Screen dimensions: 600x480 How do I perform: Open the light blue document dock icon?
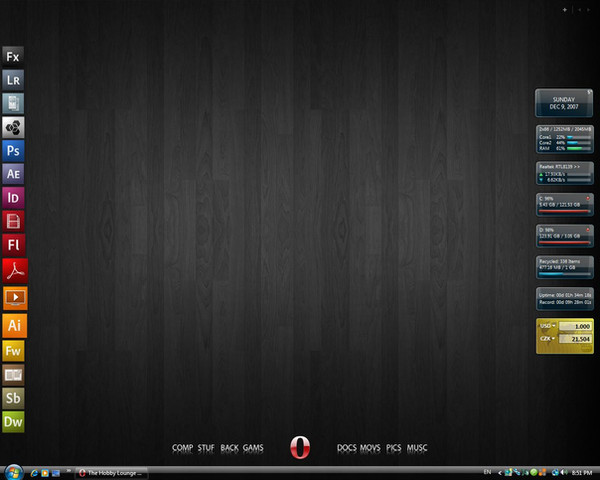[13, 103]
